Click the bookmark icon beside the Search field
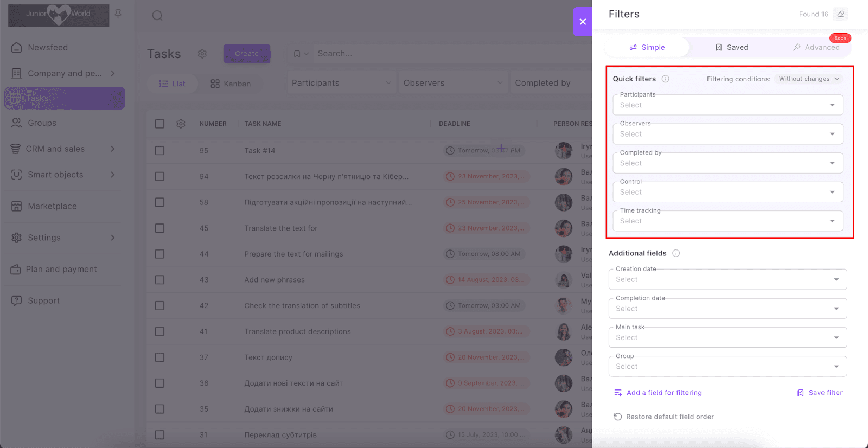This screenshot has width=868, height=448. [297, 54]
